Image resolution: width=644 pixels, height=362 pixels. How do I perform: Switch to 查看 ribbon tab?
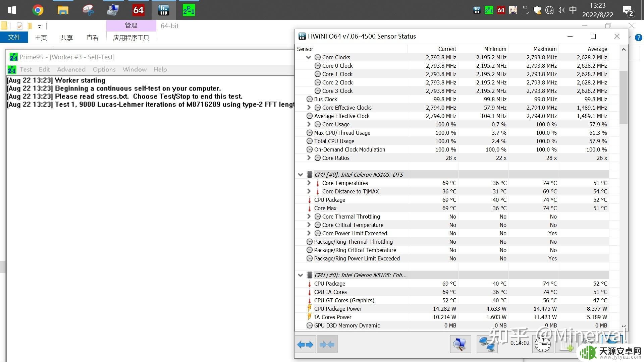click(92, 38)
